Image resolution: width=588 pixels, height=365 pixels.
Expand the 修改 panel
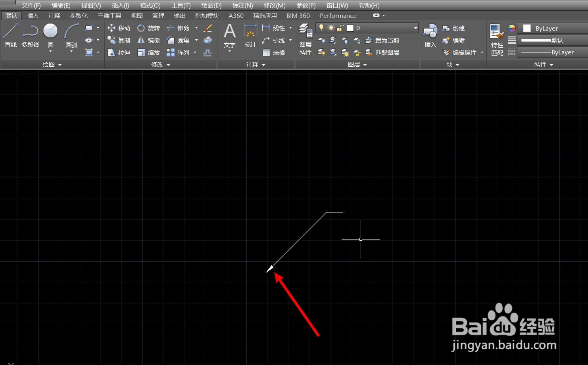161,64
